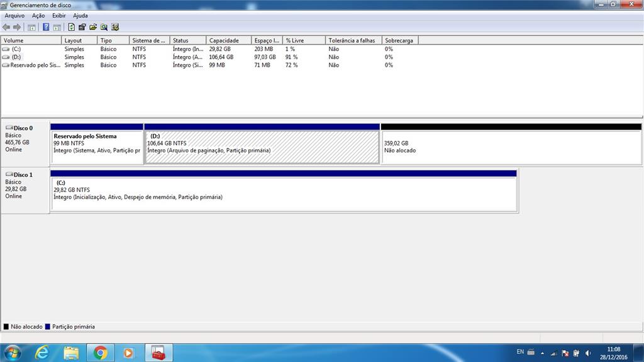Open the Ajuda menu
The height and width of the screenshot is (362, 644).
coord(80,16)
